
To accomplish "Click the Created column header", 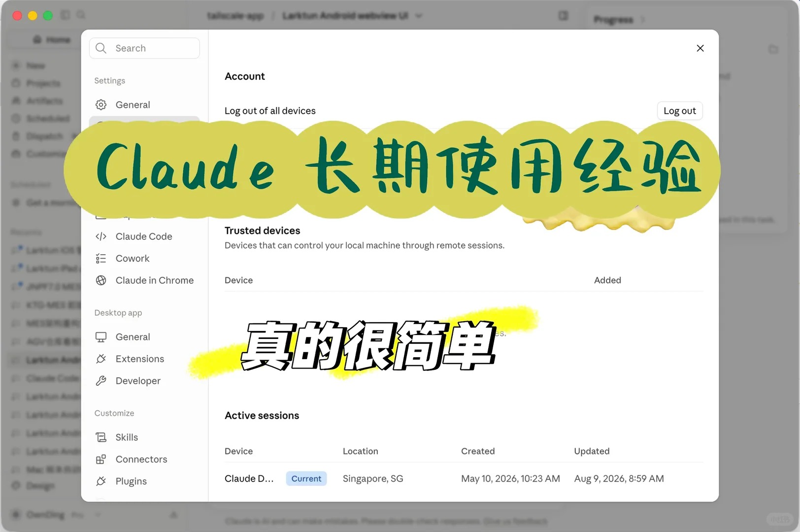I will pyautogui.click(x=478, y=451).
